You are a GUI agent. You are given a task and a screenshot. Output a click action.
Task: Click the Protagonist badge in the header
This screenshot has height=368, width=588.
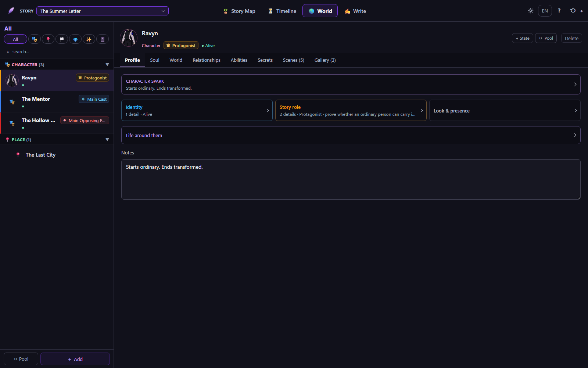coord(181,46)
